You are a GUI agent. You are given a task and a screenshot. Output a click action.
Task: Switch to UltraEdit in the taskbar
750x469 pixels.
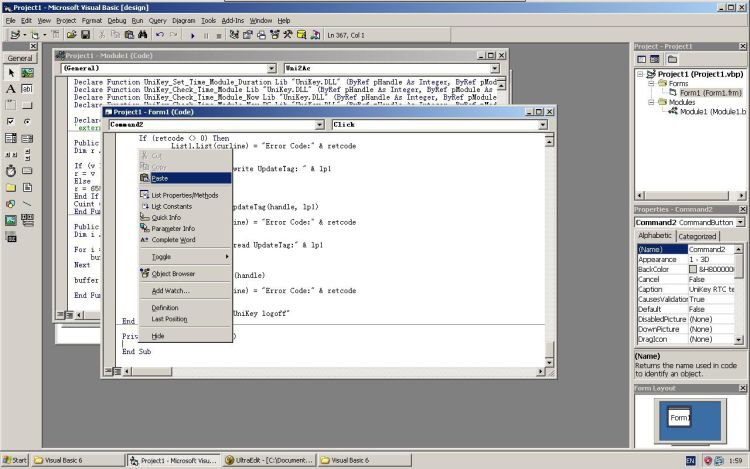269,460
